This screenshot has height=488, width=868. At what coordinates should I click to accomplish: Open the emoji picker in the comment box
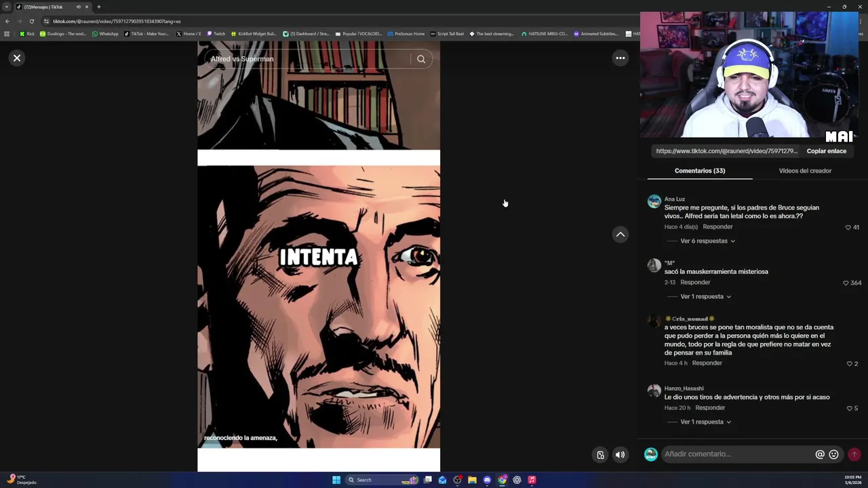pos(834,455)
